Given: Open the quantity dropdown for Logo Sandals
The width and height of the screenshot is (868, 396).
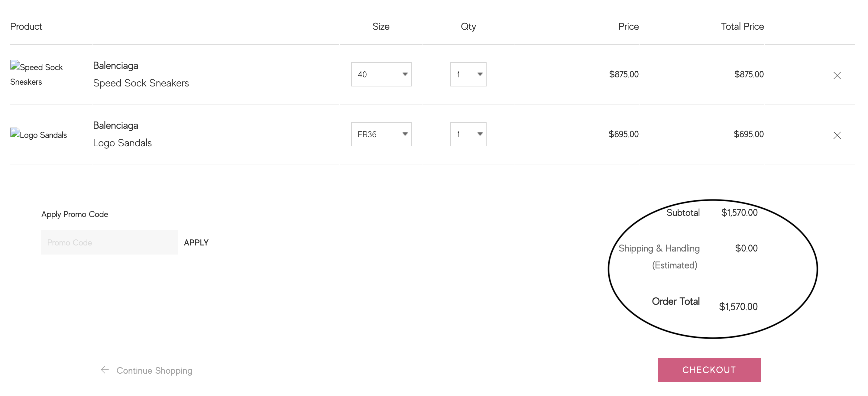Looking at the screenshot, I should click(468, 134).
